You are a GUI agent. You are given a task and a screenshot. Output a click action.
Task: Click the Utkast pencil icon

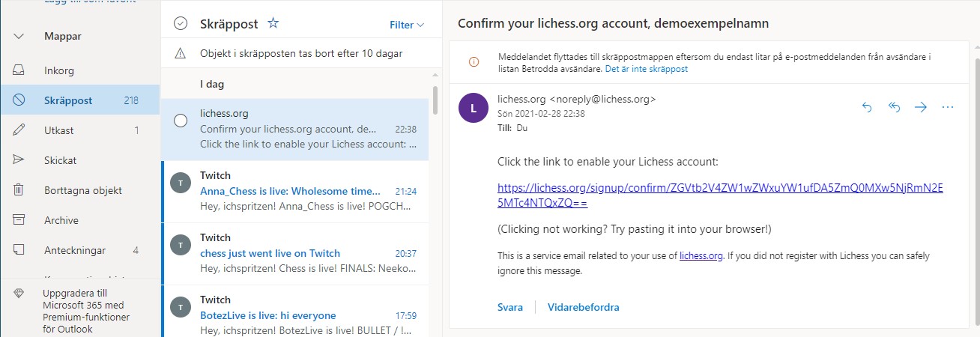(19, 130)
